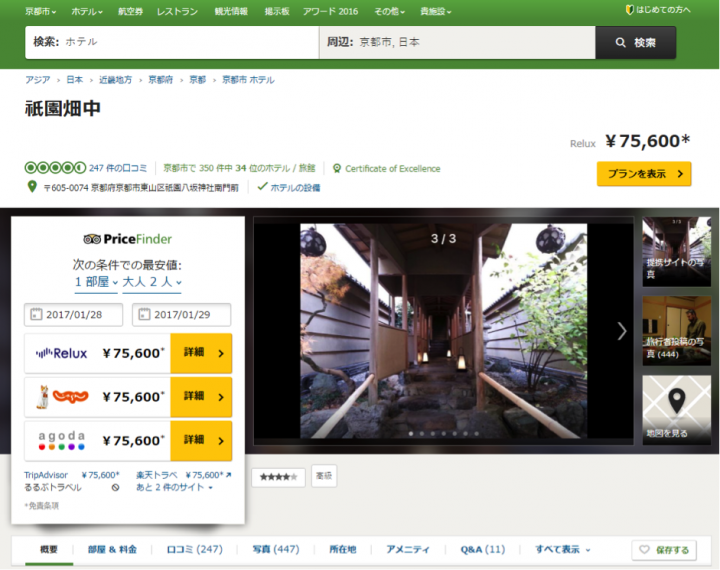Open 掲示板 in the top menu

point(277,11)
